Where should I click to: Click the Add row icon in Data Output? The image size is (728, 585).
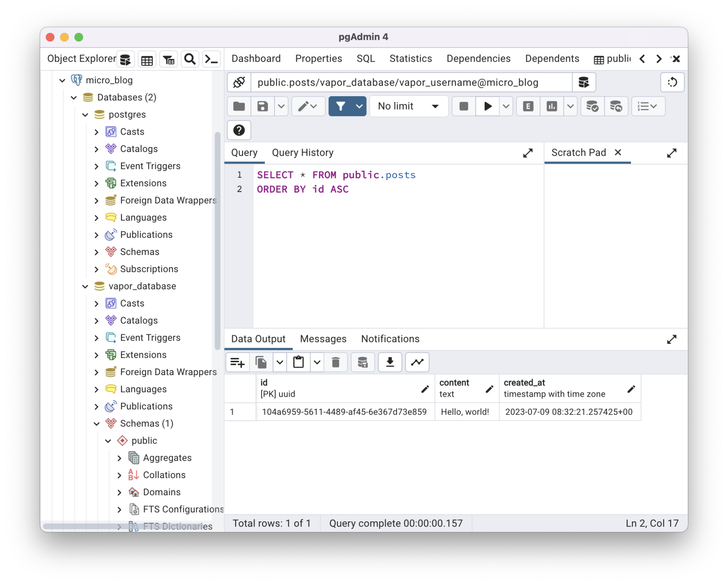point(238,363)
